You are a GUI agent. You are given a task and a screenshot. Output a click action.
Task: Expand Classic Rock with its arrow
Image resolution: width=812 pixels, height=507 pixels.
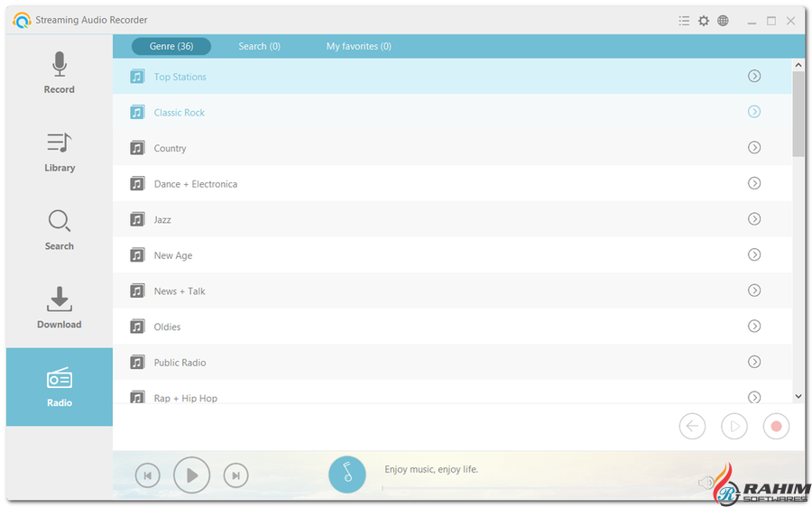point(754,112)
